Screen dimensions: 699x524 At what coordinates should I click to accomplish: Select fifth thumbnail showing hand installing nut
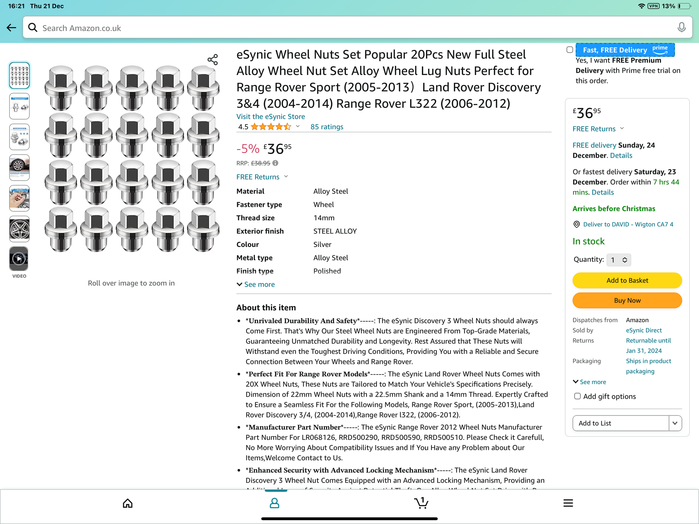pyautogui.click(x=19, y=198)
